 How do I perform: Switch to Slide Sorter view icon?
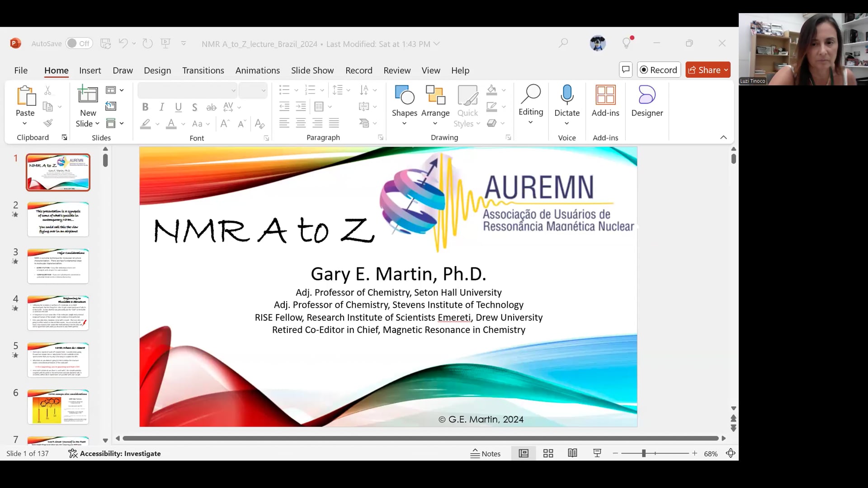[x=548, y=453]
